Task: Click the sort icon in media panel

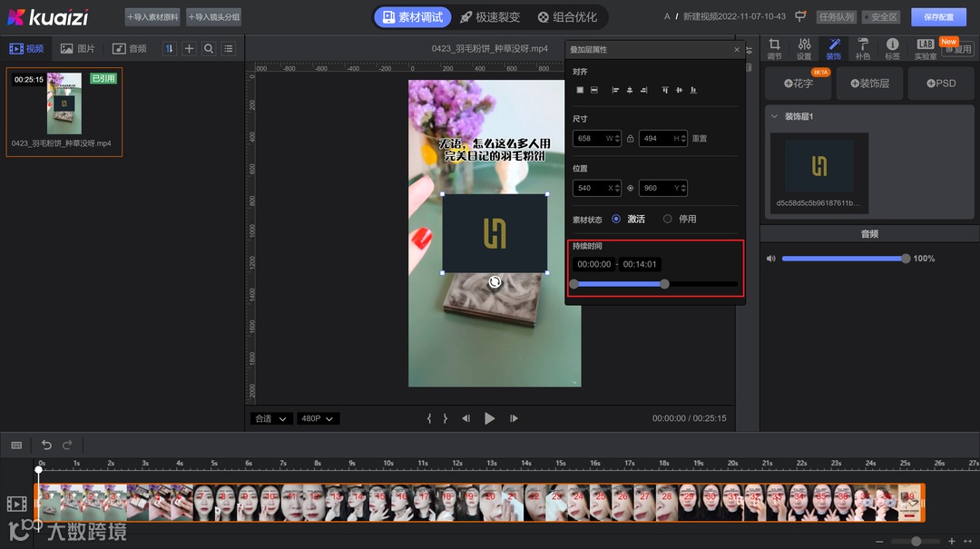Action: point(169,49)
